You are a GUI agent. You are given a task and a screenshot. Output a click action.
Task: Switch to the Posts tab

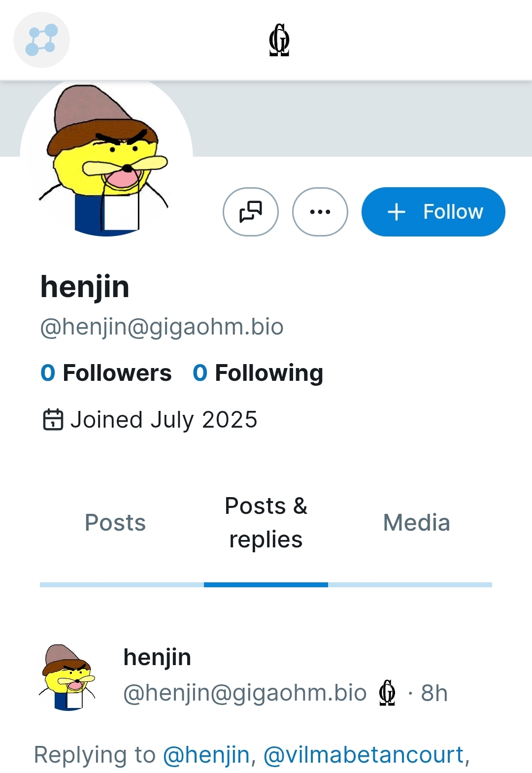point(115,523)
